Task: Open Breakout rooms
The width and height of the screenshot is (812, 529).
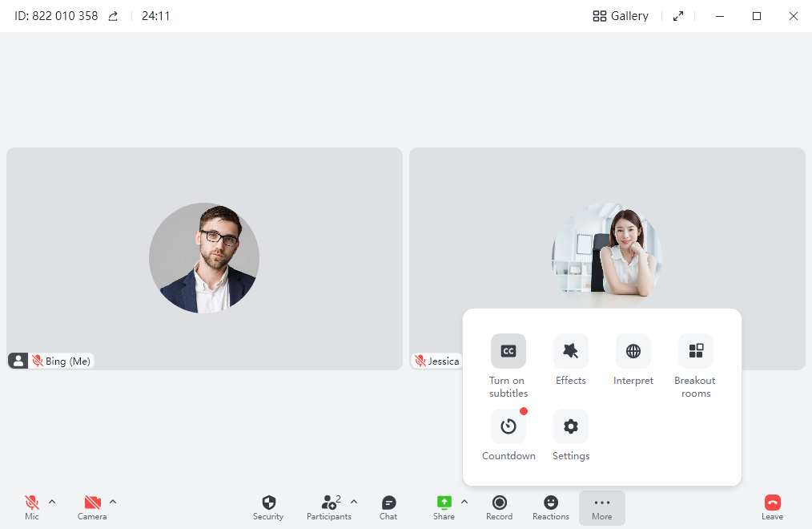Action: coord(695,350)
